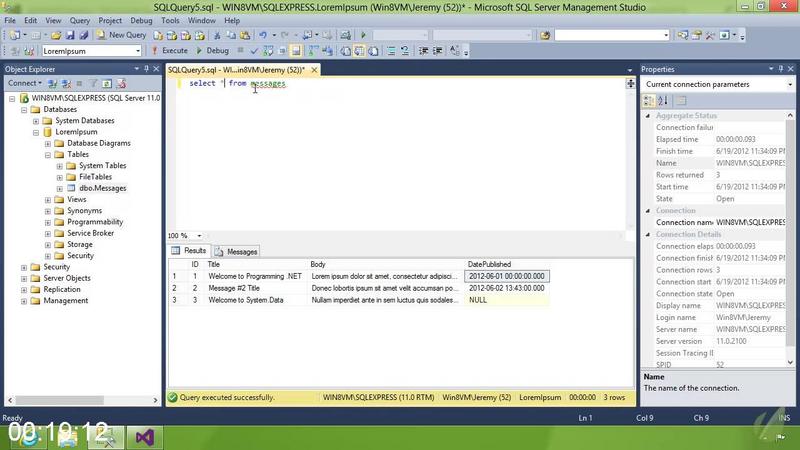Click the cell '2012-06-02 13:43:00.000'

(x=507, y=288)
